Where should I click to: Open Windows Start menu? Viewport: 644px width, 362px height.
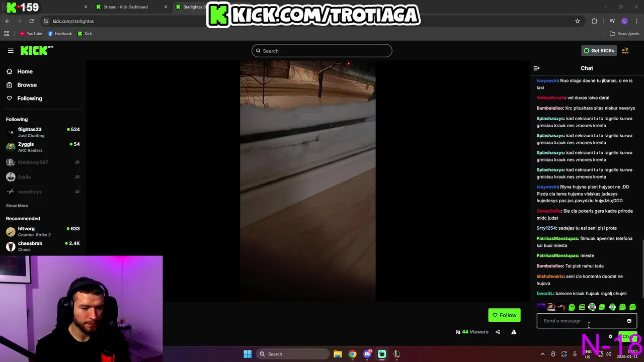point(248,354)
